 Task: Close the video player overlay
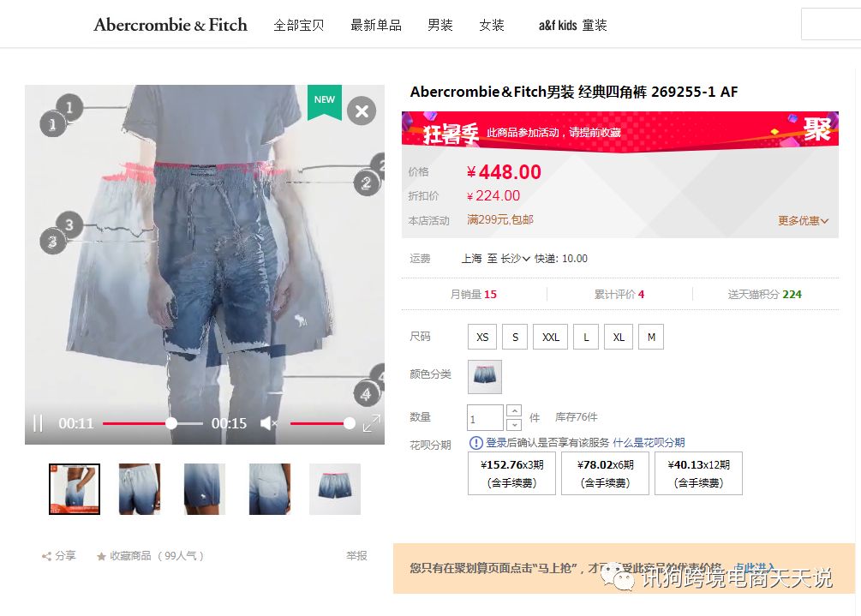click(362, 111)
